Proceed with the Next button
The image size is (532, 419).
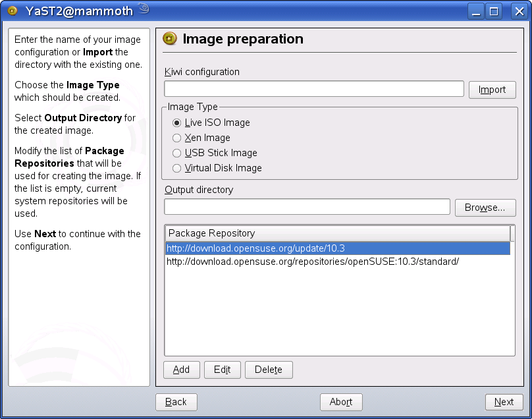504,402
